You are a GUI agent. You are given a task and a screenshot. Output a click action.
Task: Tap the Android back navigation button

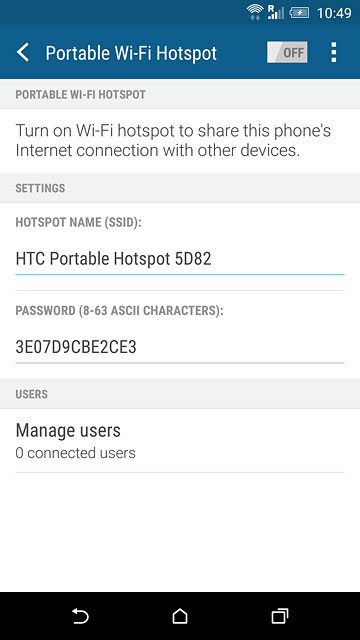pos(80,616)
